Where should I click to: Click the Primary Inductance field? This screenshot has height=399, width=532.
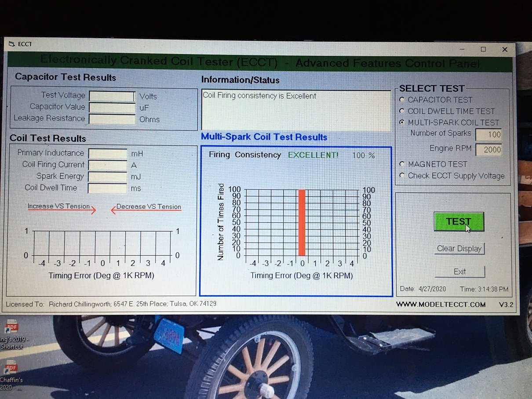coord(108,153)
